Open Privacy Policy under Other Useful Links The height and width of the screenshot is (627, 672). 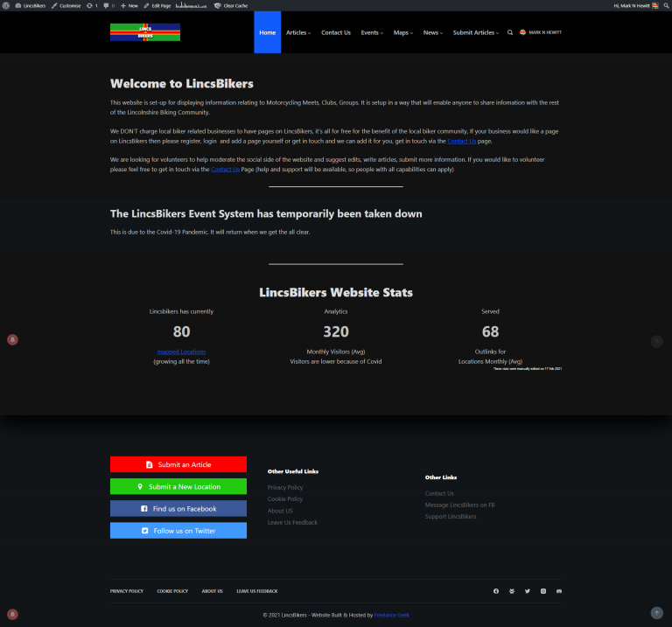click(285, 487)
